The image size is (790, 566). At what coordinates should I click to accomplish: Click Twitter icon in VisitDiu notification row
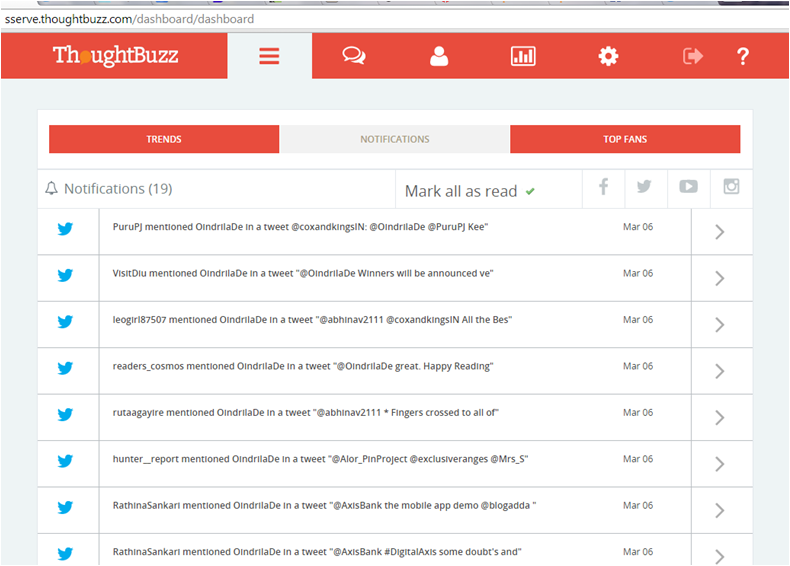click(x=65, y=275)
